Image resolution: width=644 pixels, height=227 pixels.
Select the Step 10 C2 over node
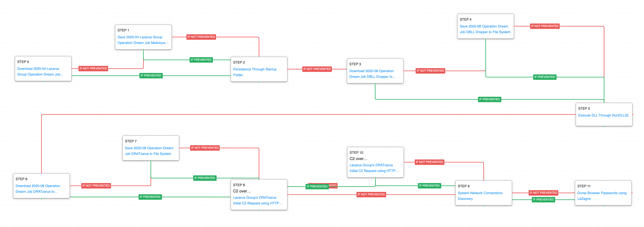click(x=358, y=159)
